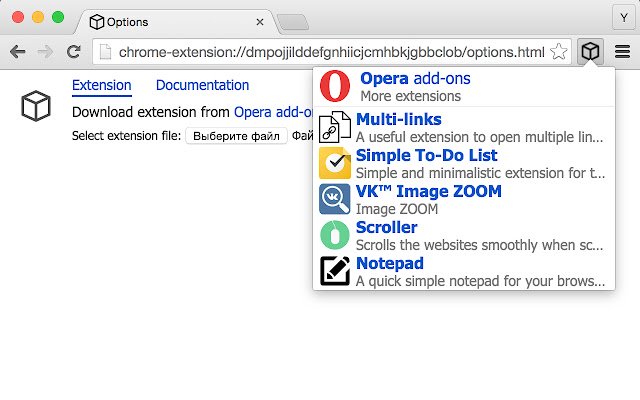This screenshot has width=640, height=400.
Task: Open a new tab with the blank tab button
Action: [292, 22]
